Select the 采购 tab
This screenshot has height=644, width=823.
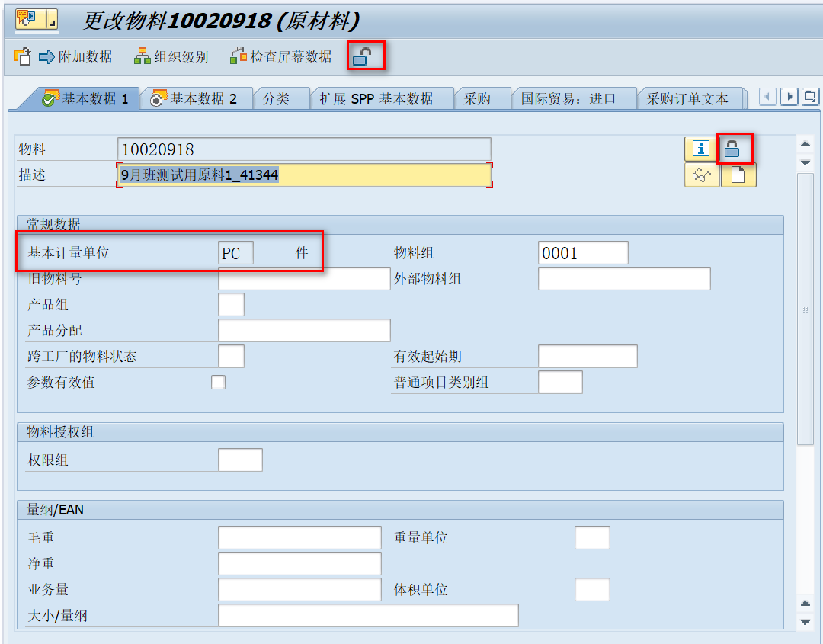pyautogui.click(x=476, y=98)
